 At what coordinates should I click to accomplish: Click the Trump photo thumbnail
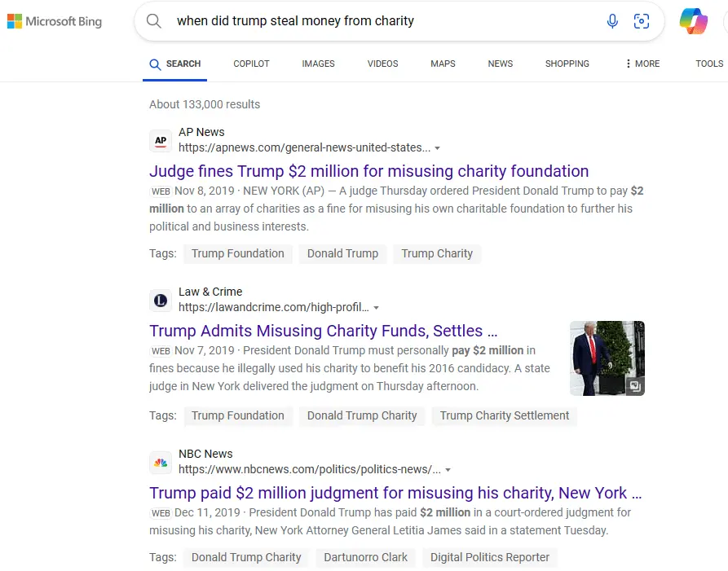[x=607, y=358]
